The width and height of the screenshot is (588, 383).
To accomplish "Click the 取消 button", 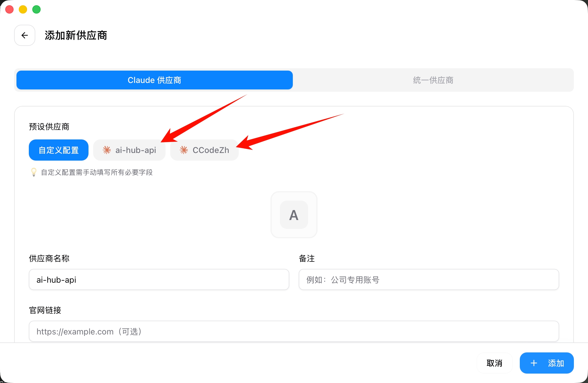I will pyautogui.click(x=494, y=363).
